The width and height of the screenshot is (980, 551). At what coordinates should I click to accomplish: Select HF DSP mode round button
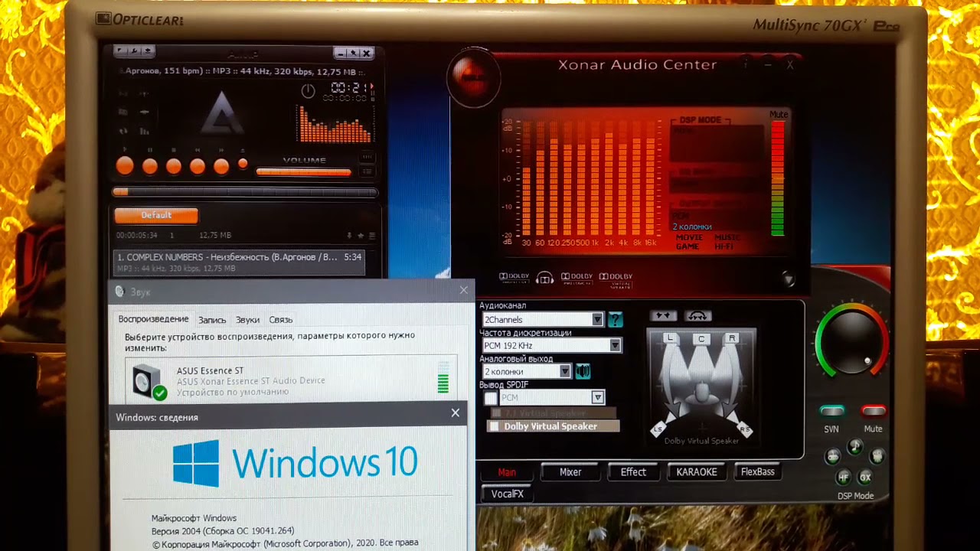(x=844, y=477)
